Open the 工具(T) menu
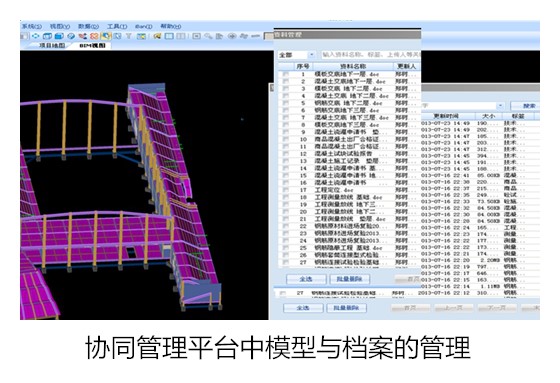Screen dimensions: 560x383 [x=117, y=26]
